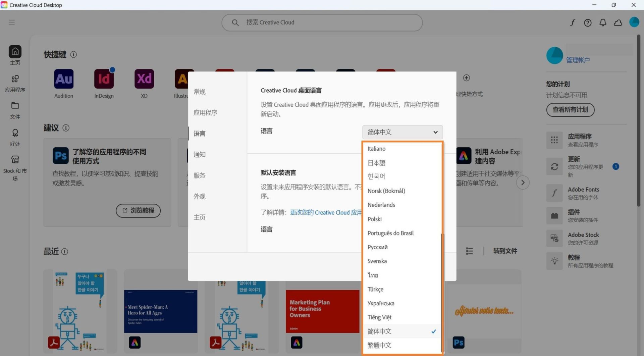Select 한국어 from language list

(x=402, y=176)
